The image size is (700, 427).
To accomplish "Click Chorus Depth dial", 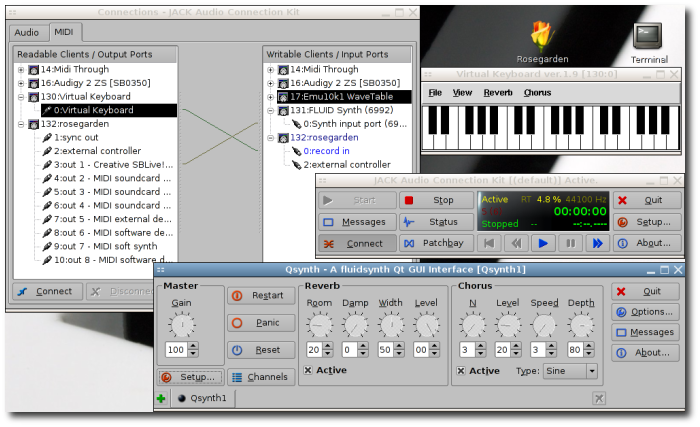I will click(581, 325).
